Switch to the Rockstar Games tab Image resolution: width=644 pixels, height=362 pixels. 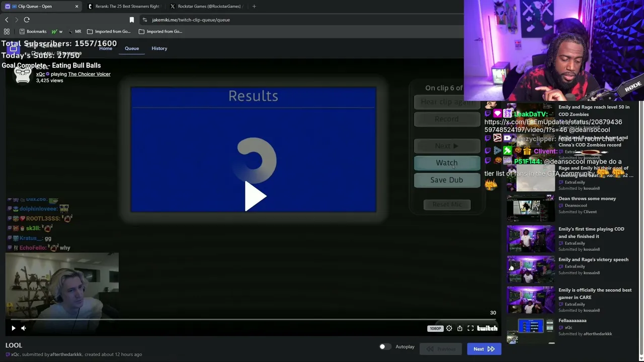(x=206, y=7)
